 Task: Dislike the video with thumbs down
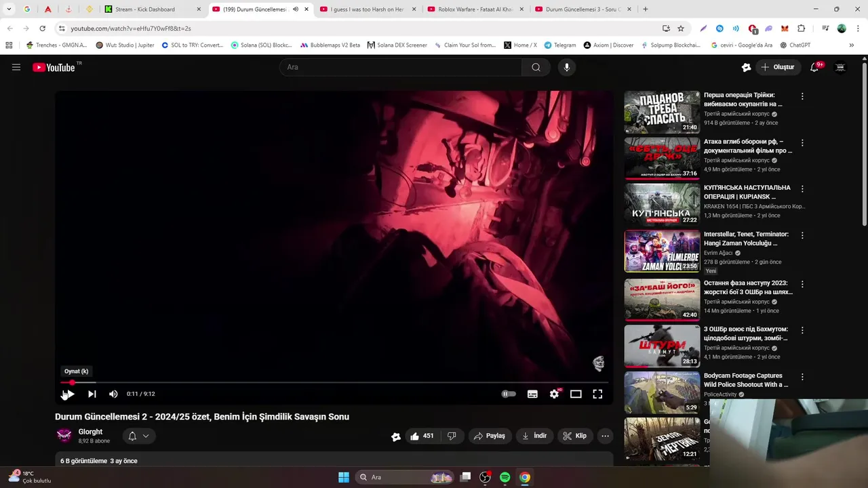[x=452, y=436]
